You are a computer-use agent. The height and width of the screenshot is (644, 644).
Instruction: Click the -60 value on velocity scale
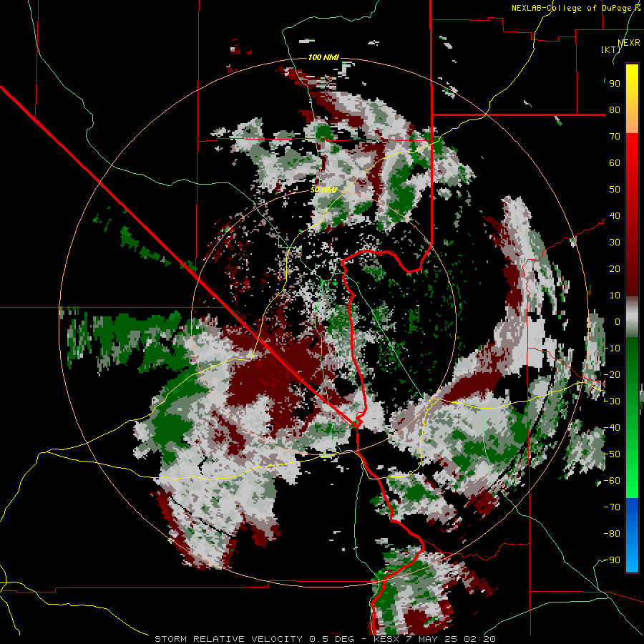[x=612, y=481]
